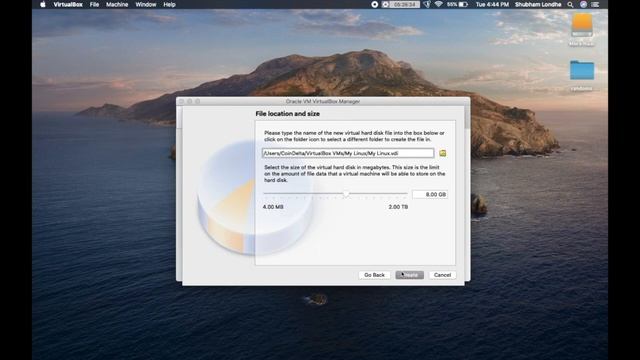
Task: Click the battery status icon
Action: [x=463, y=4]
